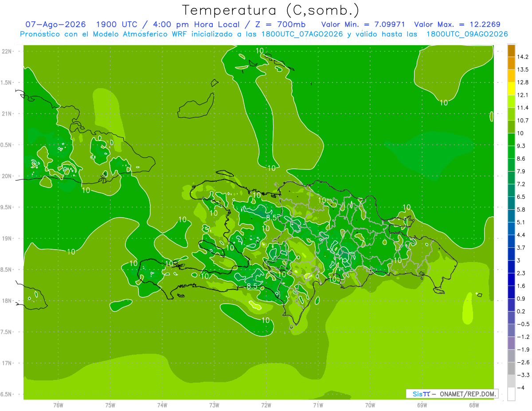Click the "10.7" color scale value

[523, 121]
